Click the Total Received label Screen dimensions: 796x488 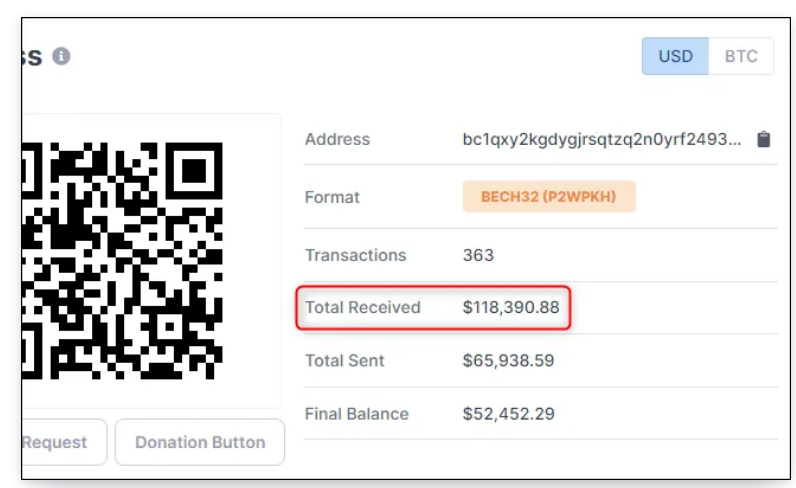point(362,307)
